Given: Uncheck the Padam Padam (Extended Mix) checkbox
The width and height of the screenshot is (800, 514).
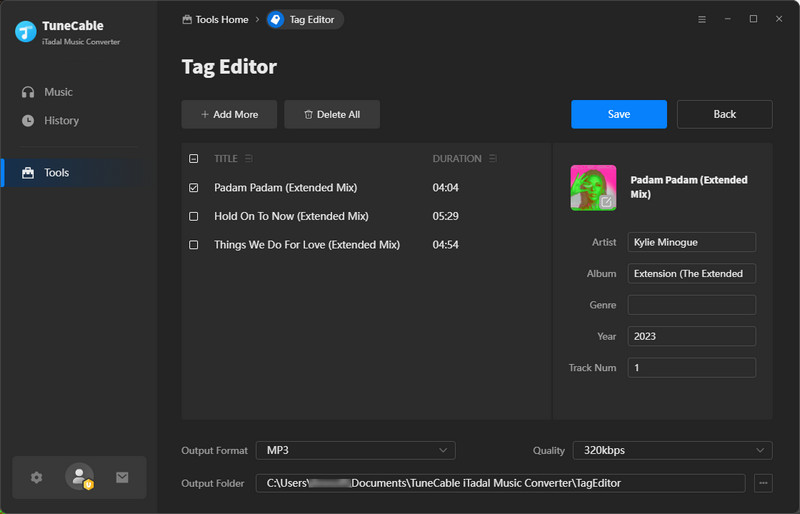Looking at the screenshot, I should pos(193,187).
